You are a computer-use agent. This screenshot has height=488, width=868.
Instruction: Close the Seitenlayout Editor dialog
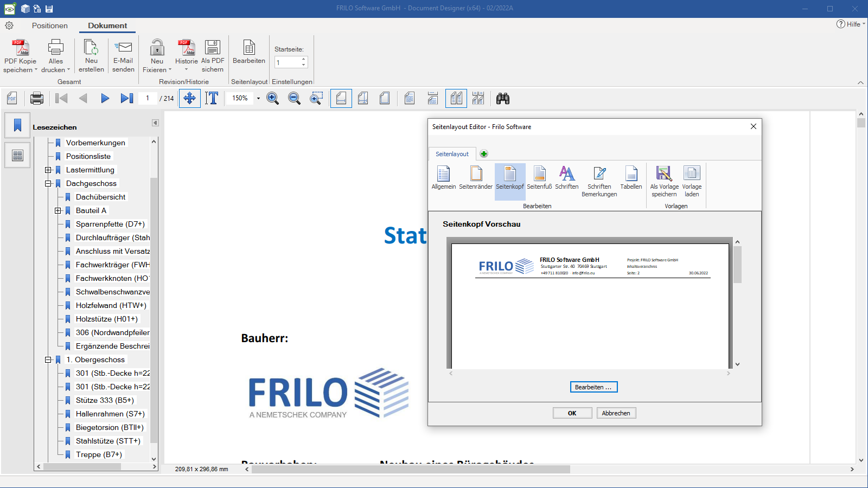[x=753, y=126]
